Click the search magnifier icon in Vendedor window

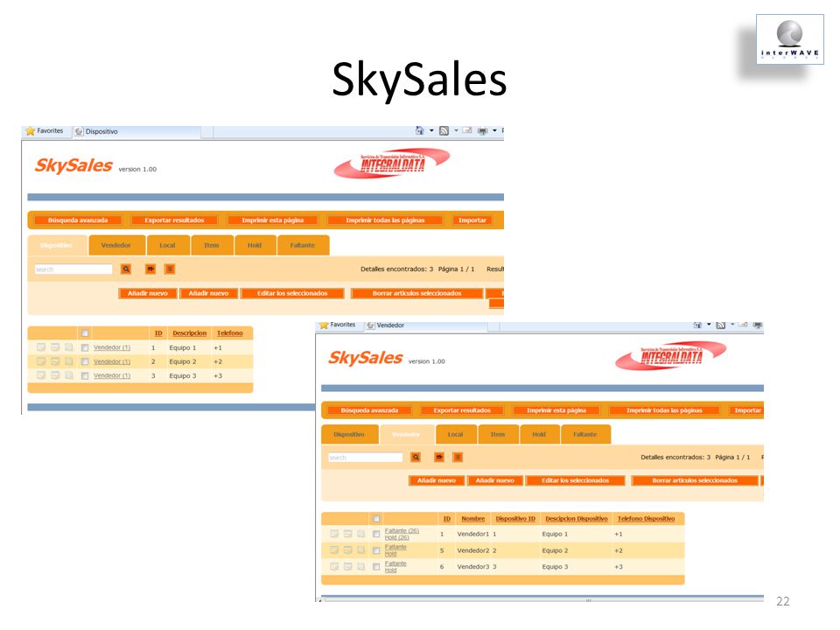[x=416, y=457]
